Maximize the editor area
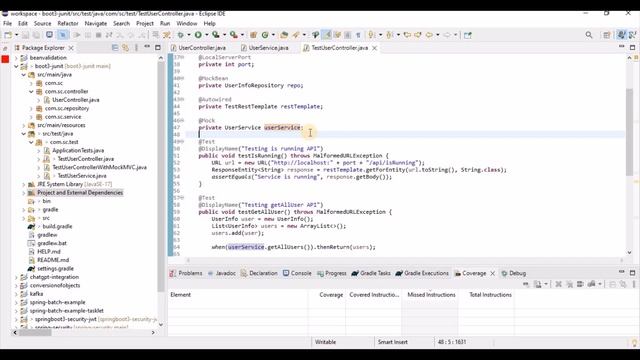This screenshot has width=640, height=360. click(632, 47)
